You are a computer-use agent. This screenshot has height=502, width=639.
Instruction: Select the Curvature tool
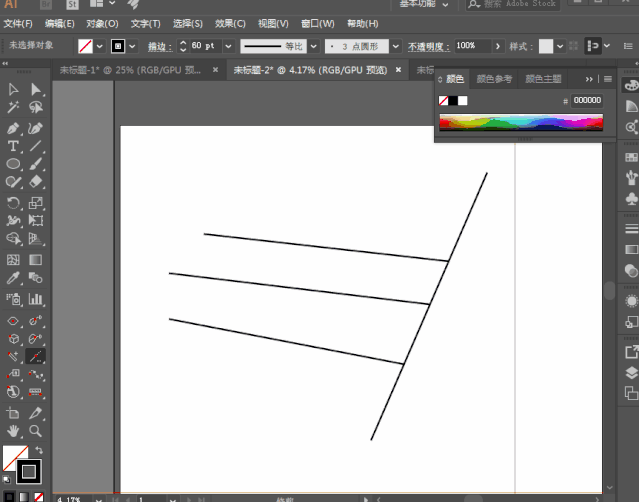36,128
